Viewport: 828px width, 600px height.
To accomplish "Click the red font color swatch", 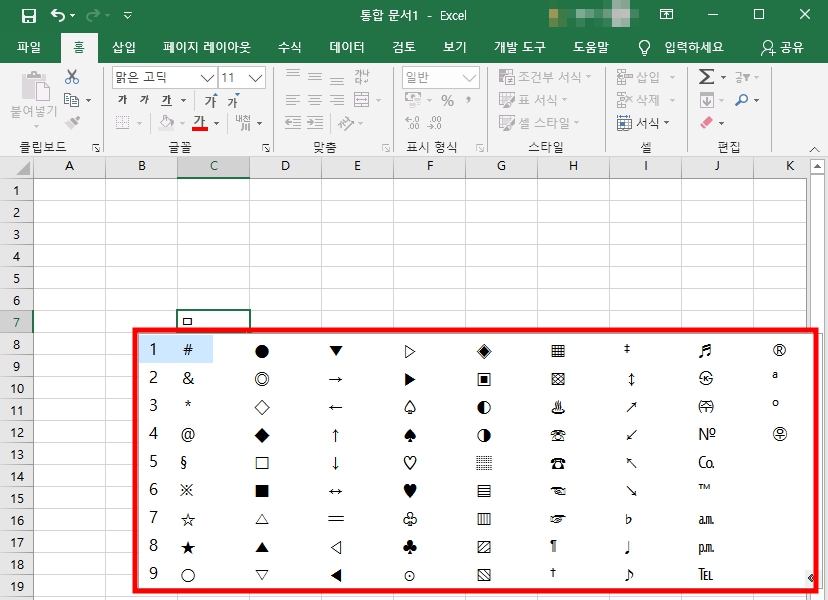I will (x=200, y=127).
